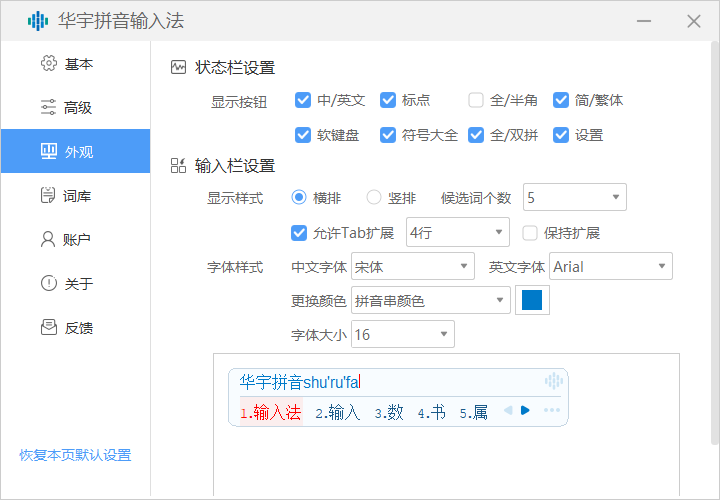Click 恢复本页默认设置 link
The width and height of the screenshot is (720, 500).
pyautogui.click(x=75, y=455)
